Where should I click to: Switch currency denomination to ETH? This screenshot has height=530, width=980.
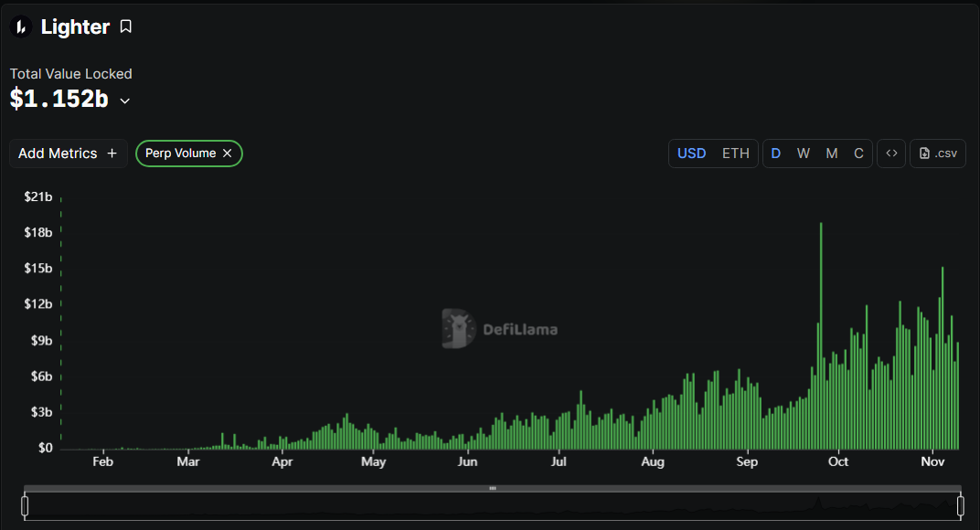pos(736,154)
